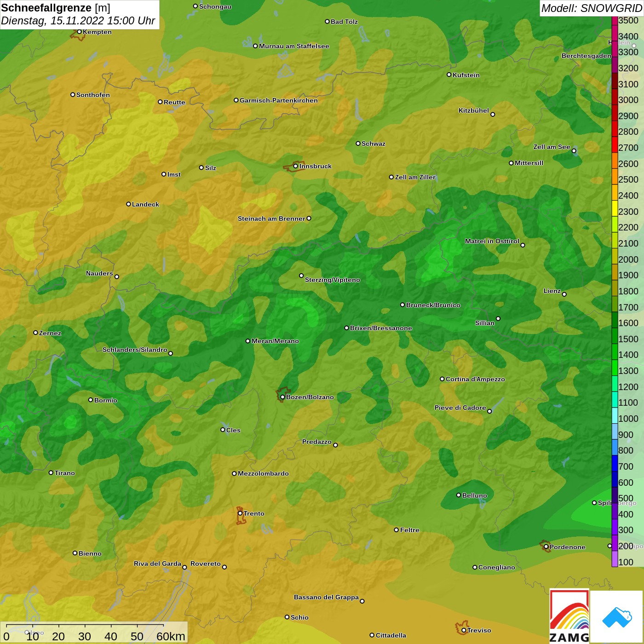Image resolution: width=644 pixels, height=644 pixels.
Task: Click the 'Mezzolombardo' label
Action: (x=263, y=473)
